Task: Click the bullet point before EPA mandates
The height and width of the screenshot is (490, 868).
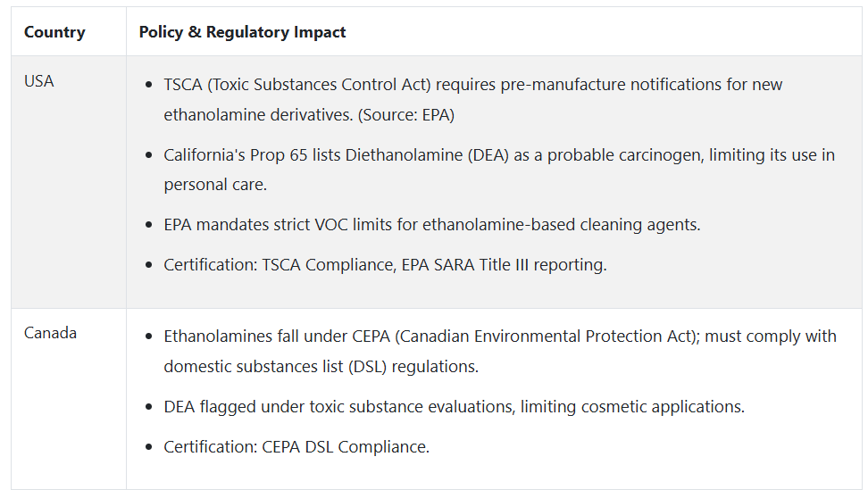Action: tap(148, 225)
